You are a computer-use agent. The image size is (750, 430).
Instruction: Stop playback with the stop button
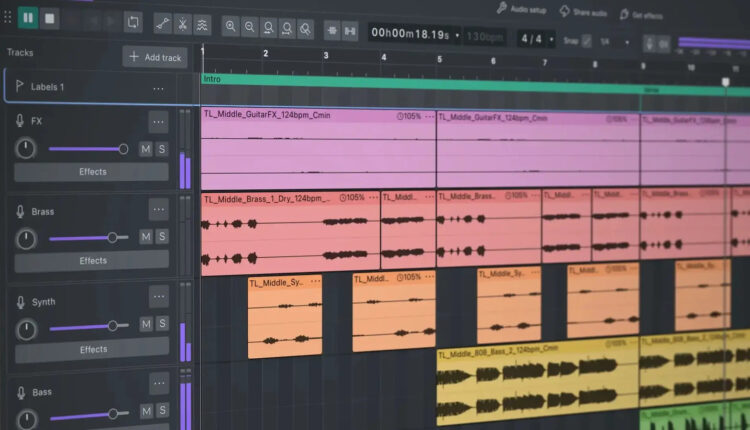[49, 19]
